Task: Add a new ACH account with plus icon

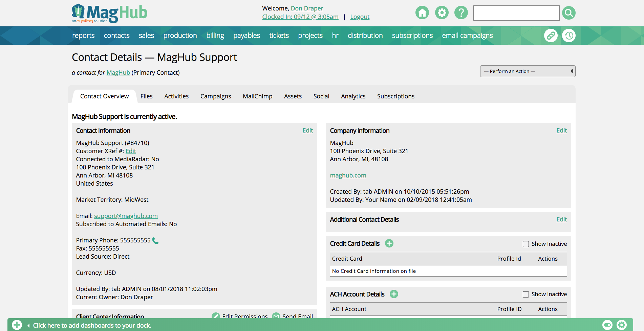Action: click(x=394, y=294)
